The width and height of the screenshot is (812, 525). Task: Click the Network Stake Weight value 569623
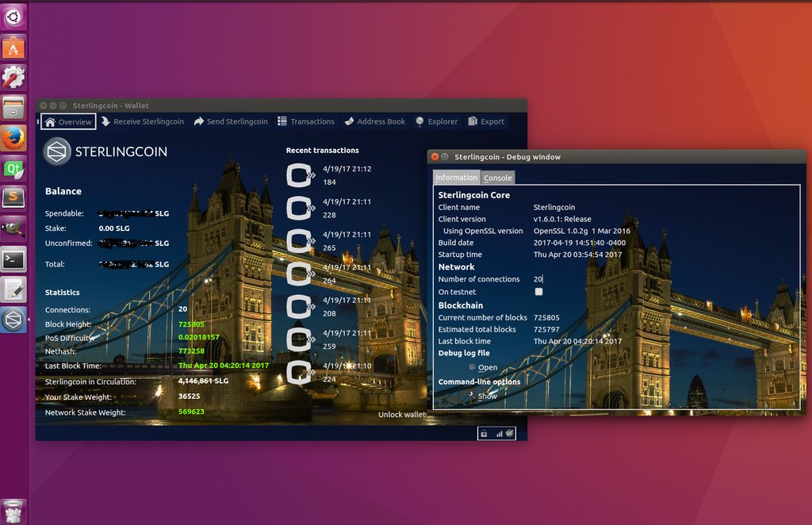click(191, 412)
